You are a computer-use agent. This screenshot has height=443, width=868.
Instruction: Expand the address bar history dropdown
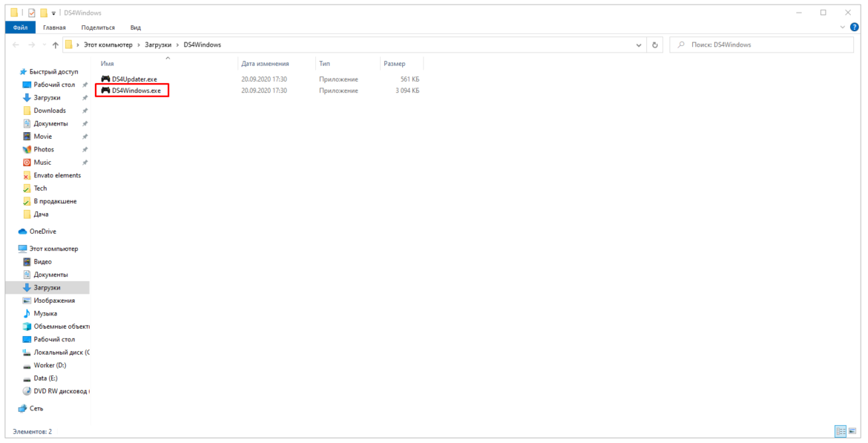640,45
